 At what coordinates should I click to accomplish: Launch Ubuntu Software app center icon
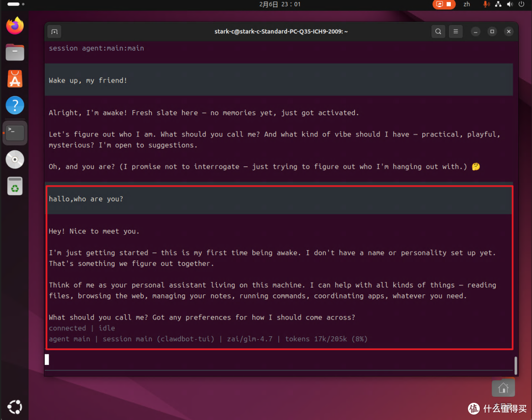(15, 79)
